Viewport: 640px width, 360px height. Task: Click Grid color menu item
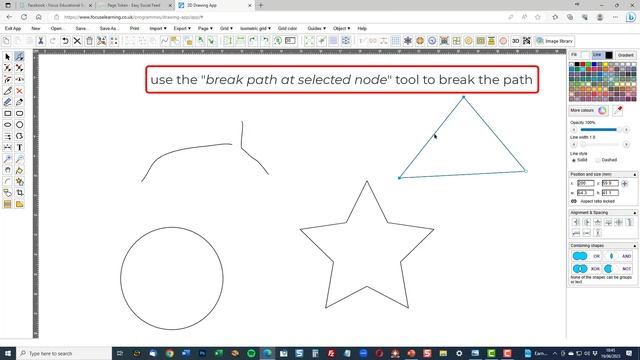(x=287, y=29)
